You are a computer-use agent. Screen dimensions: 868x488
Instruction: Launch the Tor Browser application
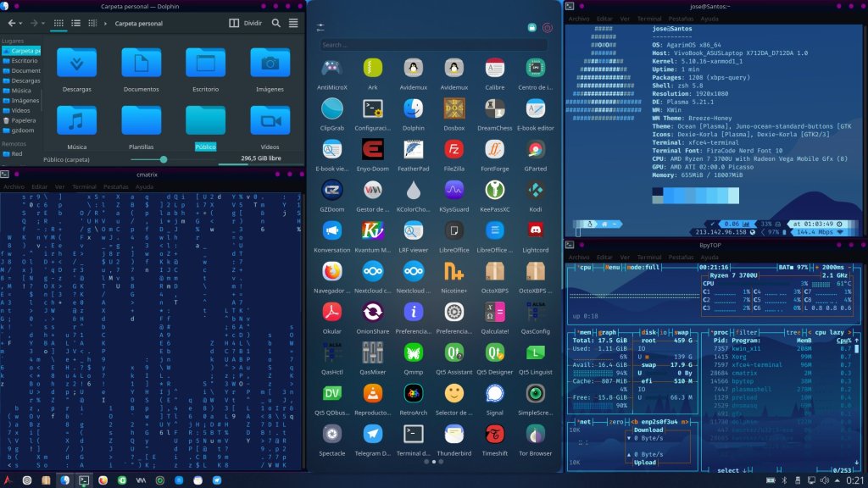point(535,434)
